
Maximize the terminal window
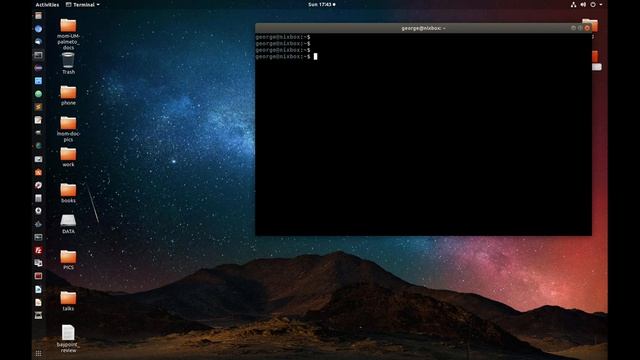580,28
